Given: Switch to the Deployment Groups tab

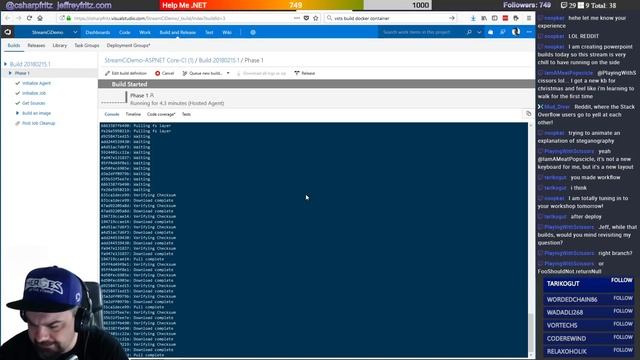Looking at the screenshot, I should click(128, 46).
